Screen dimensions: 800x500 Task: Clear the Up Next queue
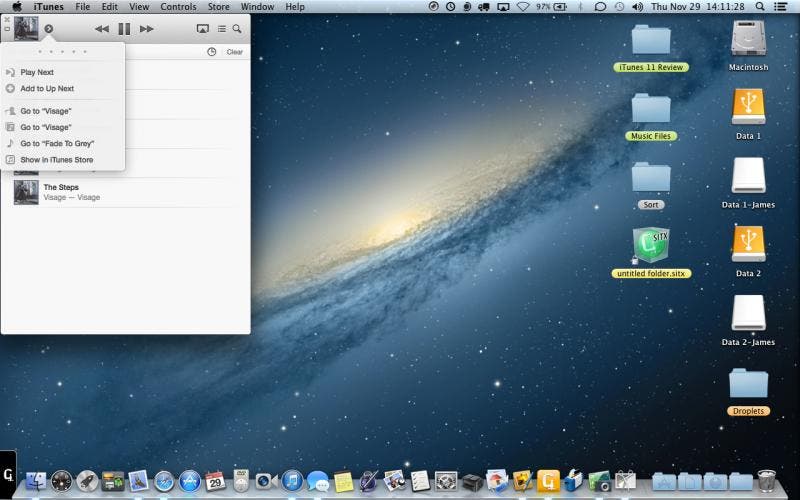[x=234, y=52]
